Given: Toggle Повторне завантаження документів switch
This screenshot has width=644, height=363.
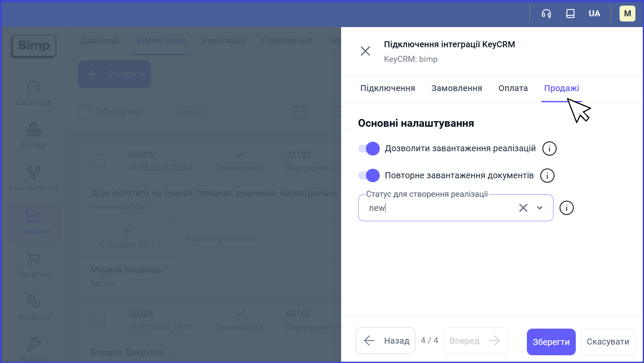Looking at the screenshot, I should (369, 175).
